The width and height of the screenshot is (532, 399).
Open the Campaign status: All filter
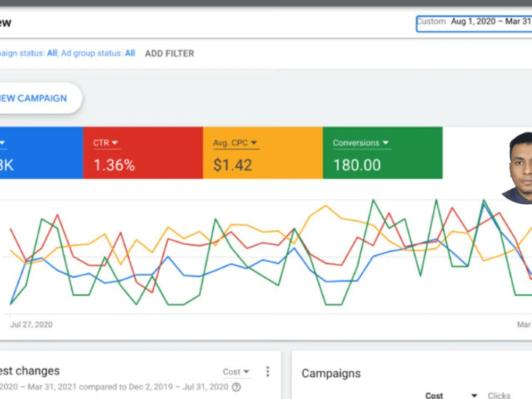[29, 53]
